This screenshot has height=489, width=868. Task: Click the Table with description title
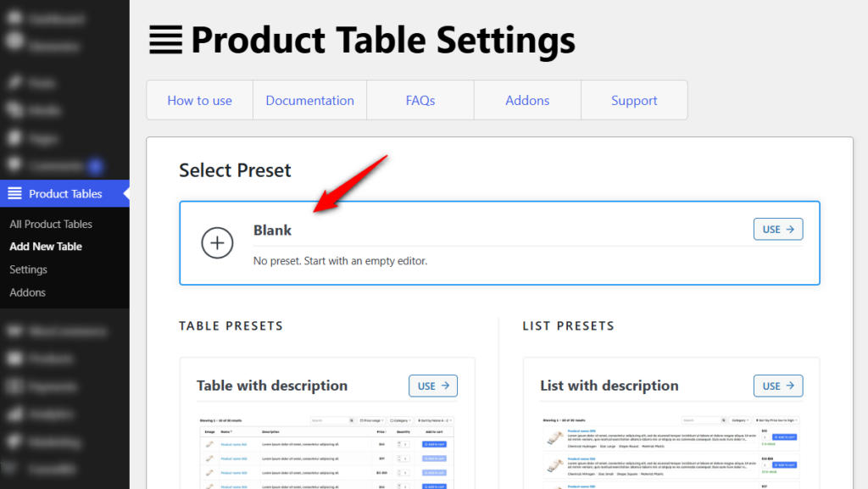[272, 386]
